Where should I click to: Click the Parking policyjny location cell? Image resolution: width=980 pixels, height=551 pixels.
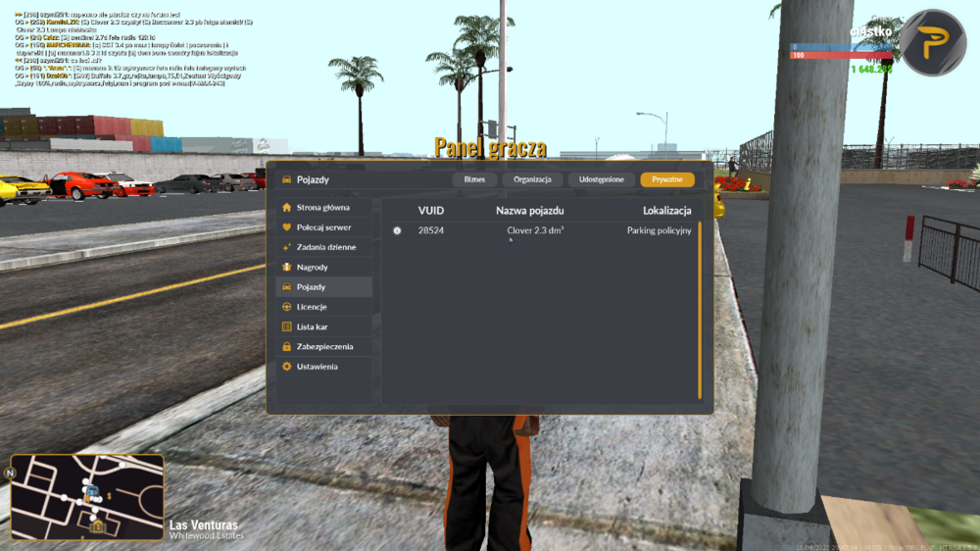(x=660, y=230)
